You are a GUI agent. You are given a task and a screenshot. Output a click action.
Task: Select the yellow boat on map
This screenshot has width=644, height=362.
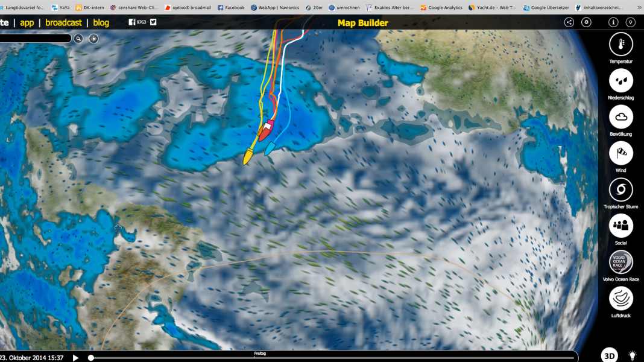248,156
